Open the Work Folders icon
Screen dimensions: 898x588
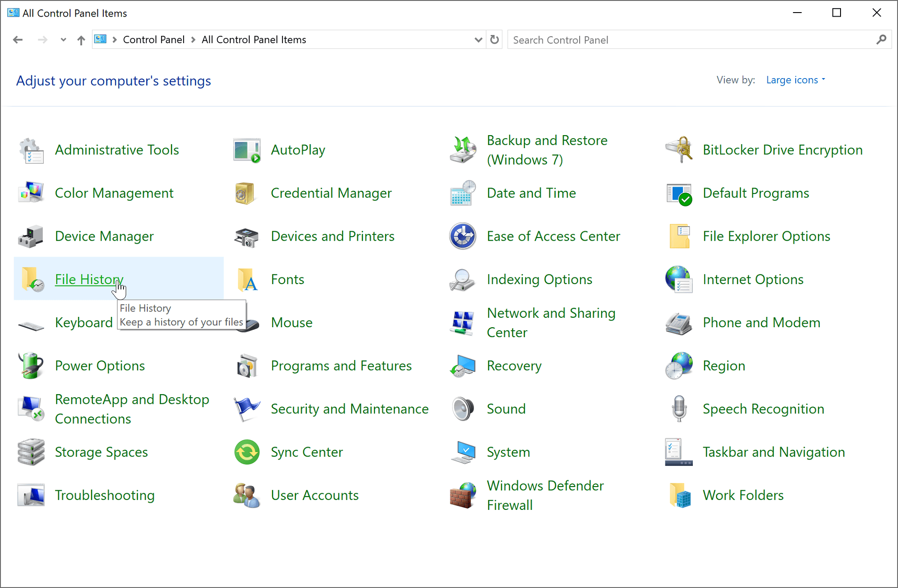click(680, 496)
